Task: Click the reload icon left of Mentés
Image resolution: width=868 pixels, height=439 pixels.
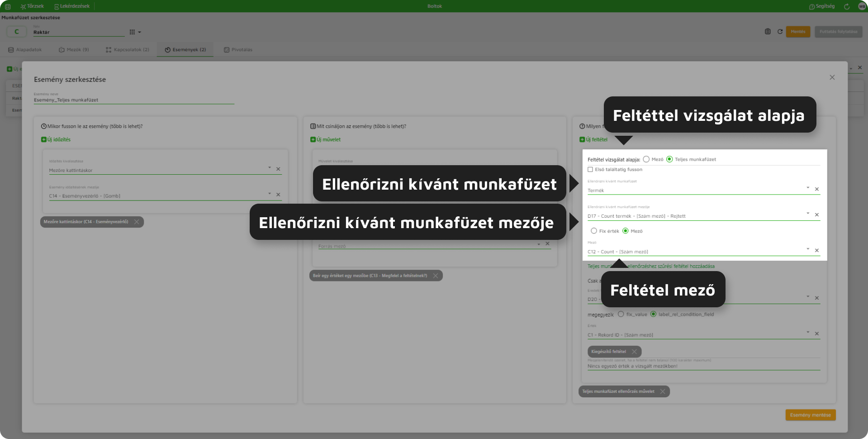Action: 780,32
